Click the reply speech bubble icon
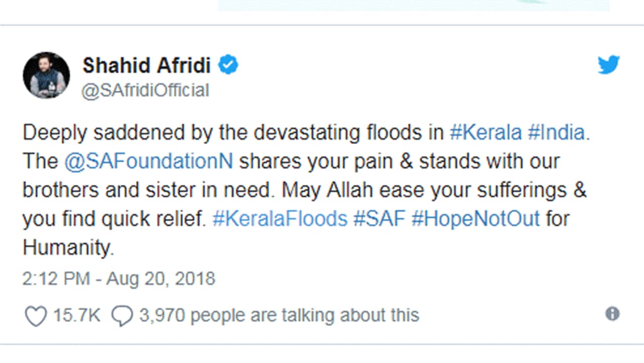Screen dimensions: 644x363 pos(122,316)
